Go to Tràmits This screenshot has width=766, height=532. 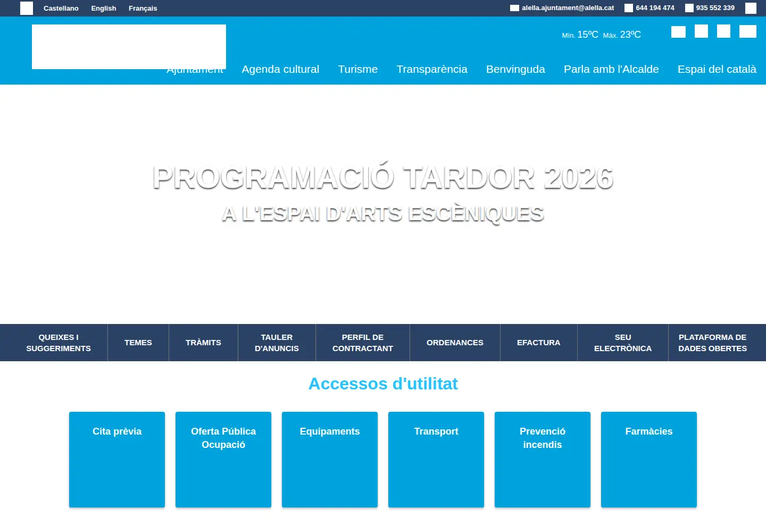[x=203, y=343]
